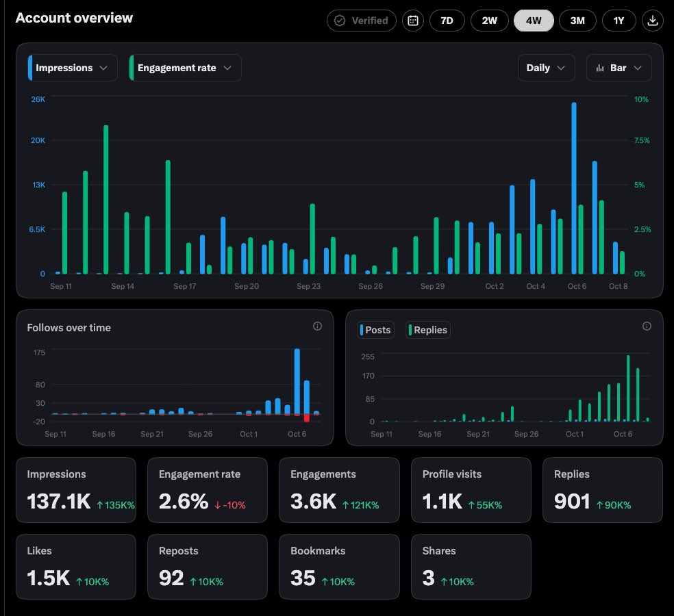Screen dimensions: 674x616
Task: Click the Sep 11 label on main chart
Action: [x=61, y=286]
